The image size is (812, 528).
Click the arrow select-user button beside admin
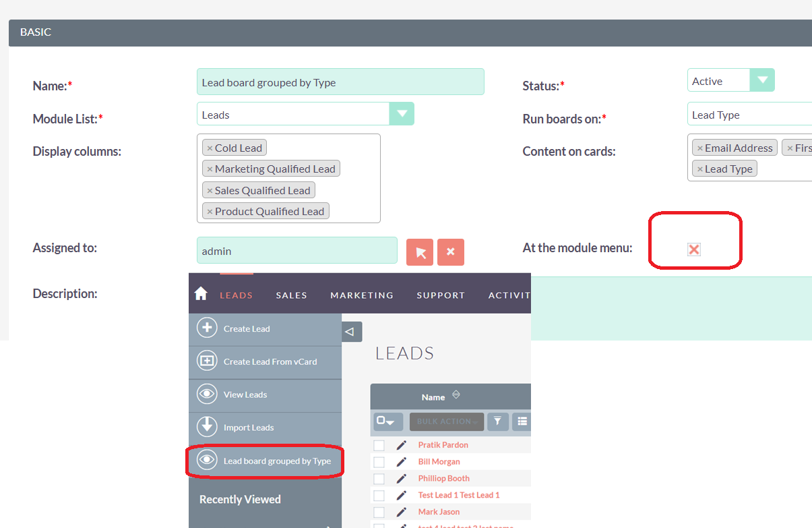click(420, 252)
